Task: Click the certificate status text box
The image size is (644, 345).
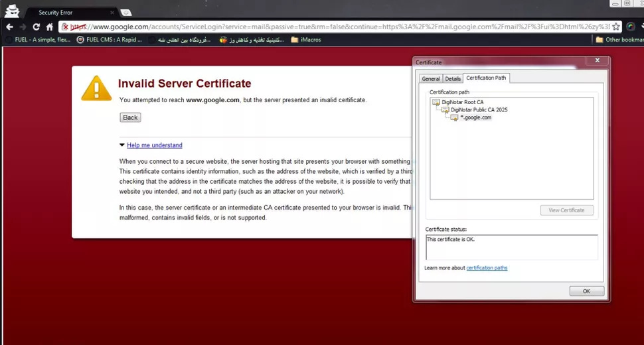Action: pyautogui.click(x=511, y=247)
